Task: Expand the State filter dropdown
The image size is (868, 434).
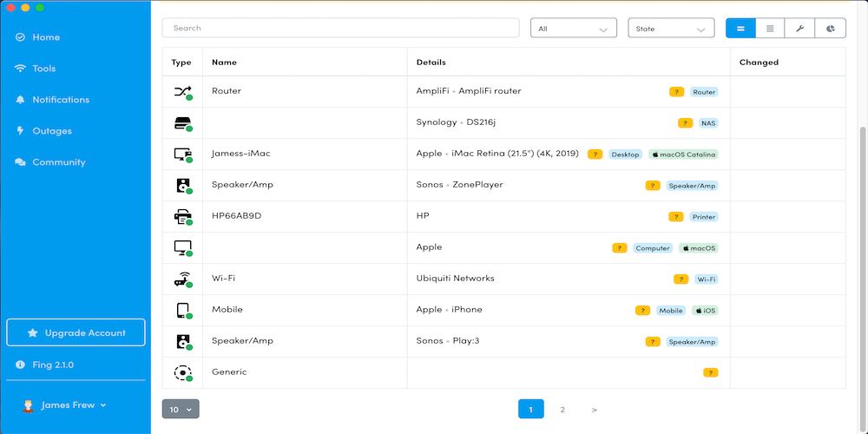Action: 671,29
